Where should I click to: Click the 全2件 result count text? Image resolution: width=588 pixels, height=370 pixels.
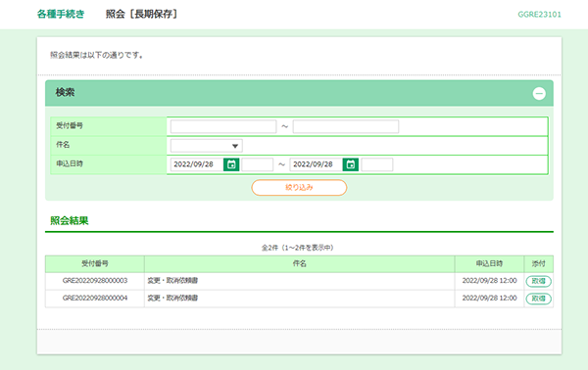298,248
